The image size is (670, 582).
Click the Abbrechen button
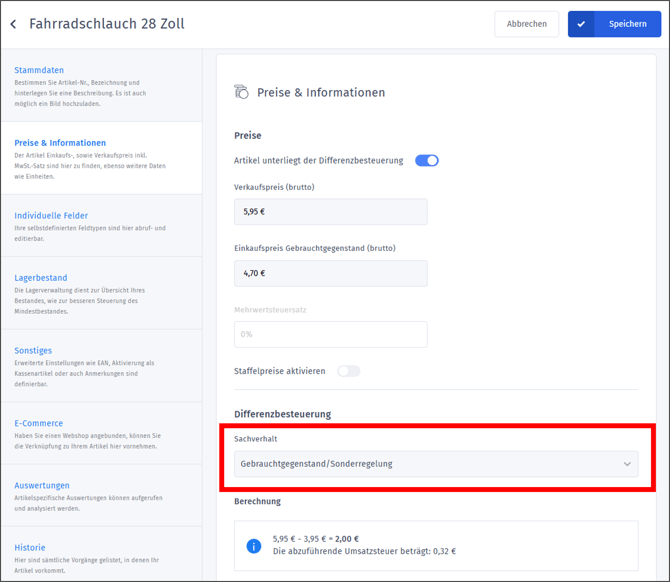coord(526,24)
